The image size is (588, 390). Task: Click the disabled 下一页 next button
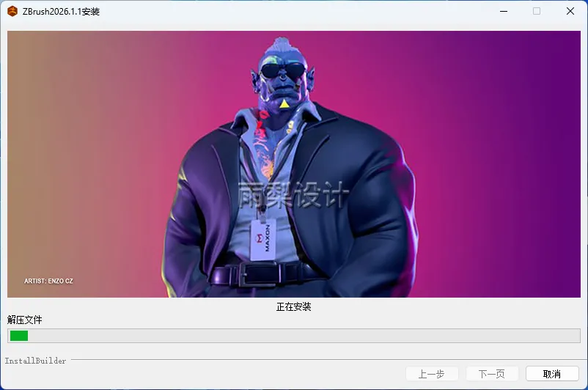[x=492, y=374]
